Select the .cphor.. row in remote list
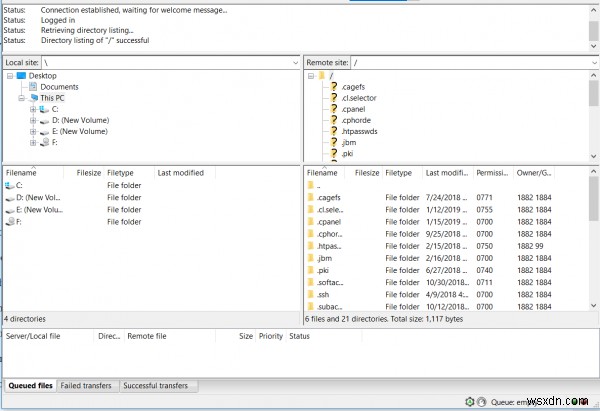600x411 pixels. click(x=447, y=234)
